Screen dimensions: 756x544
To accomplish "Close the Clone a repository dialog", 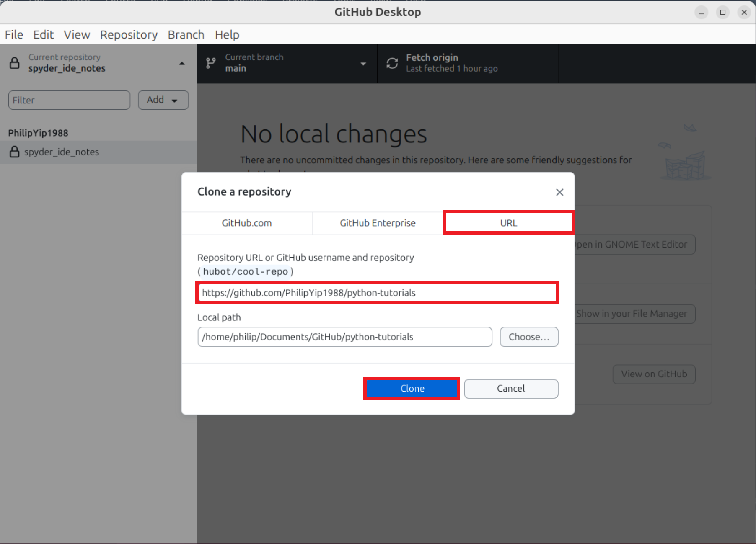I will 559,192.
